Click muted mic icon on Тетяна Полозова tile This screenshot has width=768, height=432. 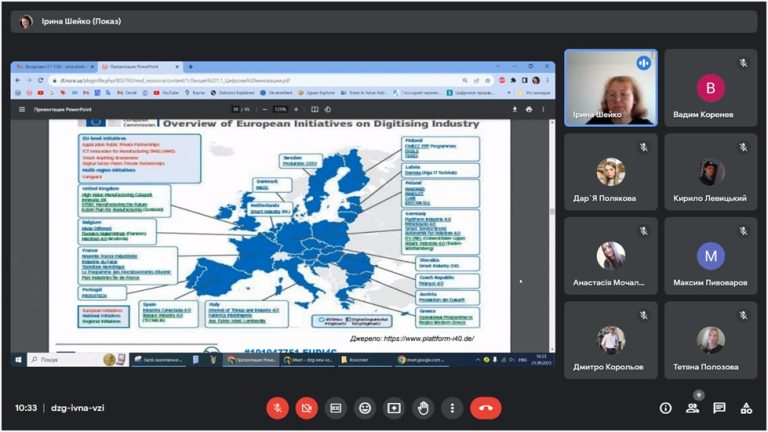click(744, 315)
